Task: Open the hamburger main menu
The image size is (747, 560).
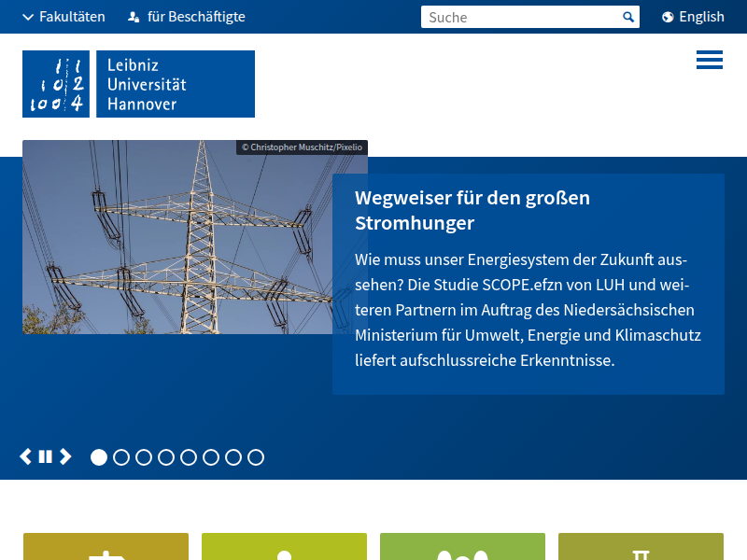Action: click(710, 60)
